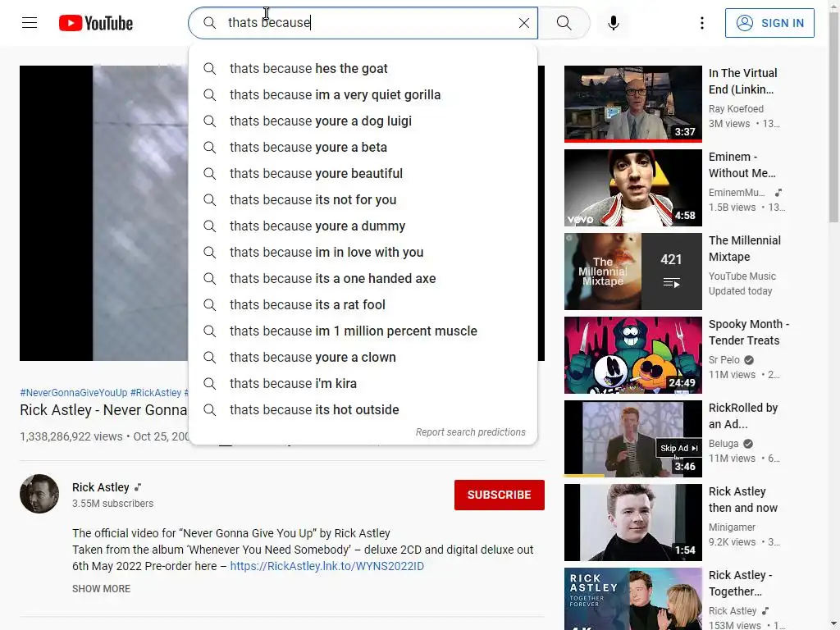The width and height of the screenshot is (840, 630).
Task: Start voice search with microphone icon
Action: (x=614, y=23)
